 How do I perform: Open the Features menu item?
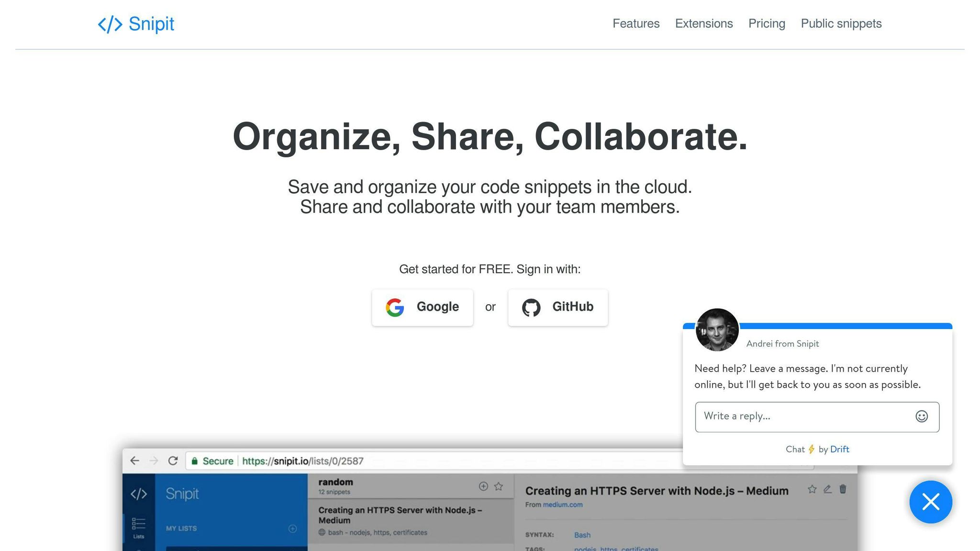[x=636, y=23]
